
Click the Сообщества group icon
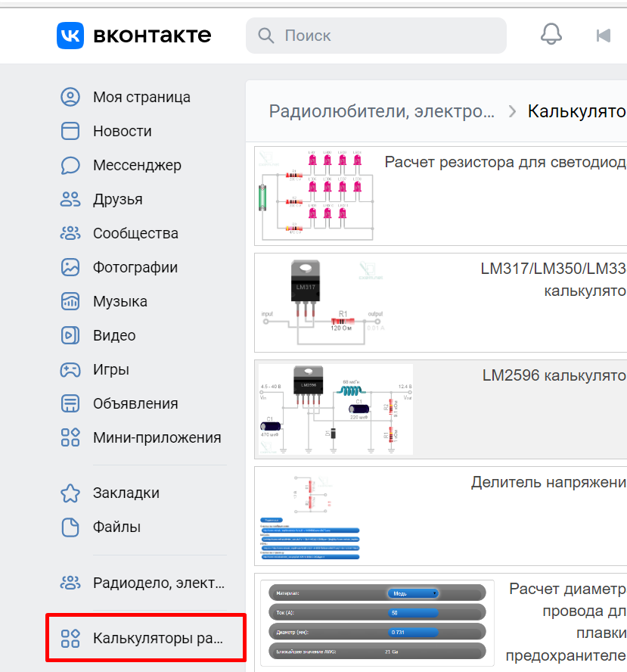click(x=70, y=233)
